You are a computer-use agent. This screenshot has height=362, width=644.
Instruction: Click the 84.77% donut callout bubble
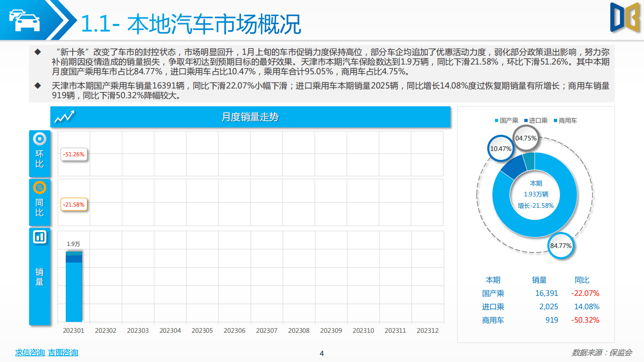tap(561, 246)
